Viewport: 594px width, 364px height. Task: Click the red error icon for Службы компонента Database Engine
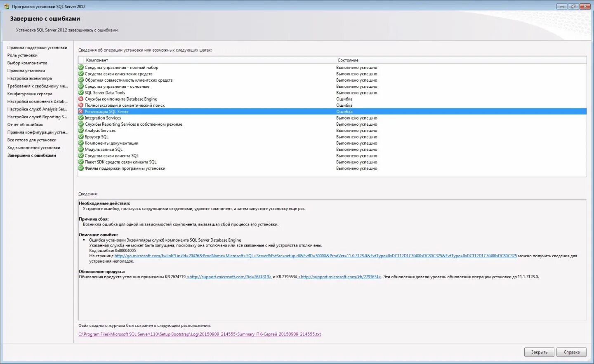click(x=81, y=99)
